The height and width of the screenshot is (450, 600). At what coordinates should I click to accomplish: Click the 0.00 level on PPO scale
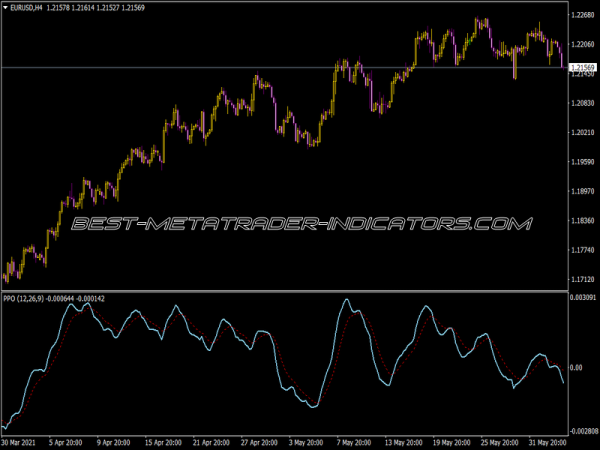pyautogui.click(x=576, y=368)
